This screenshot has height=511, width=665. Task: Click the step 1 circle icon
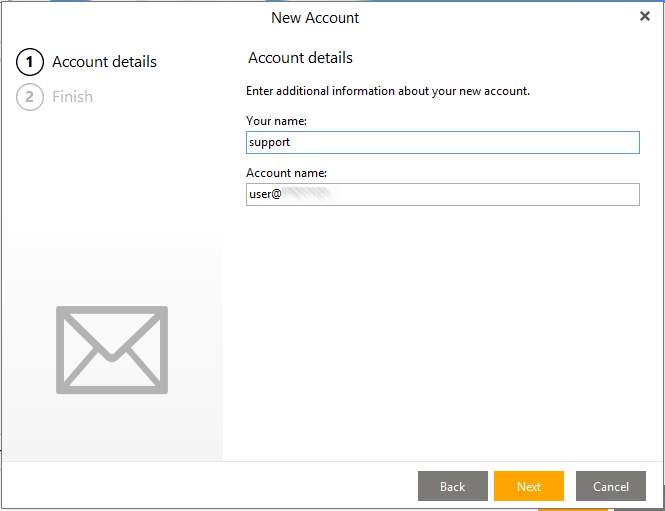coord(30,62)
